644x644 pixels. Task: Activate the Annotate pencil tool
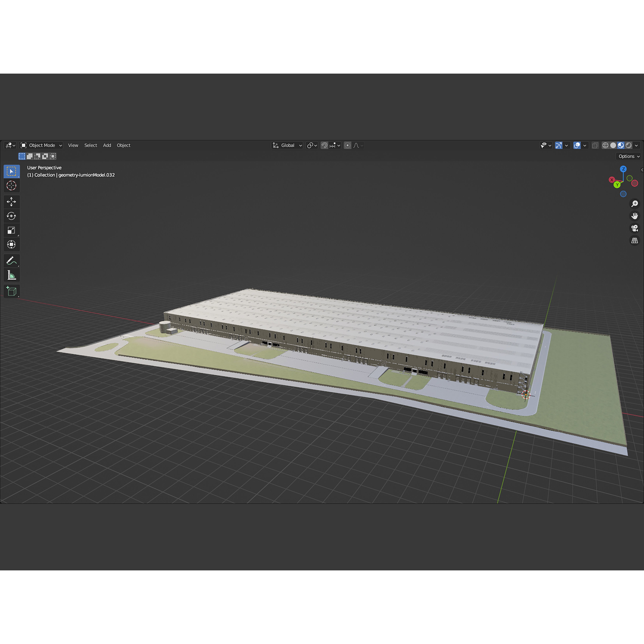(11, 261)
